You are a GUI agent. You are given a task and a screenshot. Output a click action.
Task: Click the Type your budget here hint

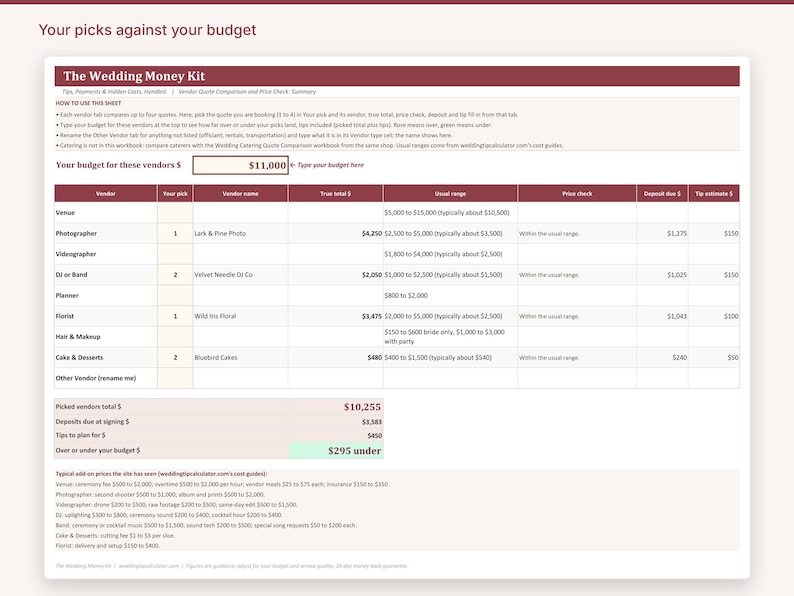point(327,165)
